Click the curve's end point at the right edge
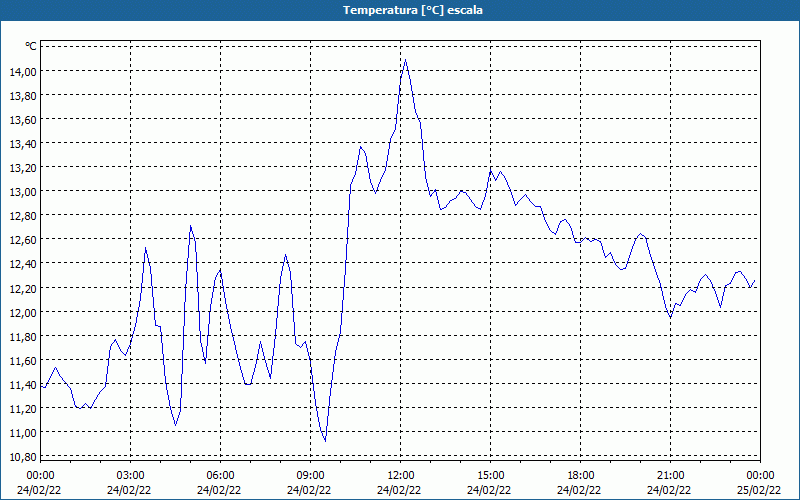 click(x=755, y=283)
